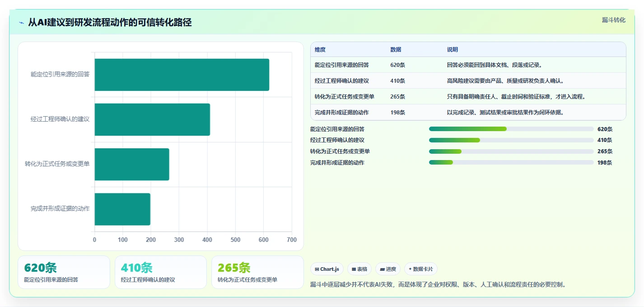Click the footer note starting 漏斗中逐层减少
The image size is (644, 307).
pyautogui.click(x=438, y=285)
